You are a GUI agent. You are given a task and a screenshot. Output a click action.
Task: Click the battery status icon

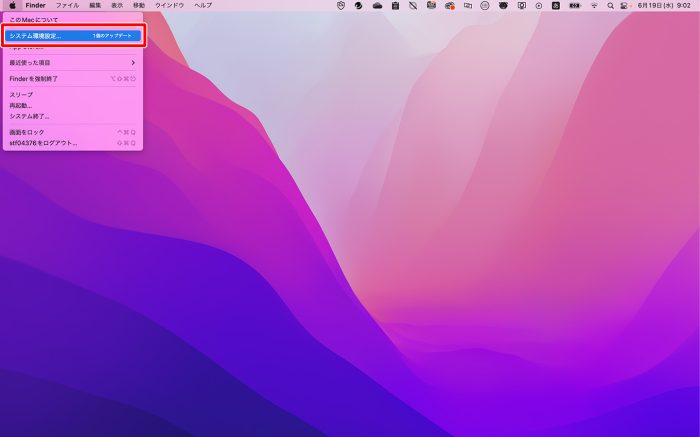click(x=574, y=5)
